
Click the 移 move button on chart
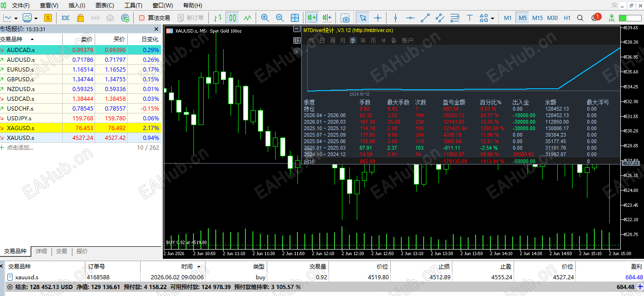[297, 40]
